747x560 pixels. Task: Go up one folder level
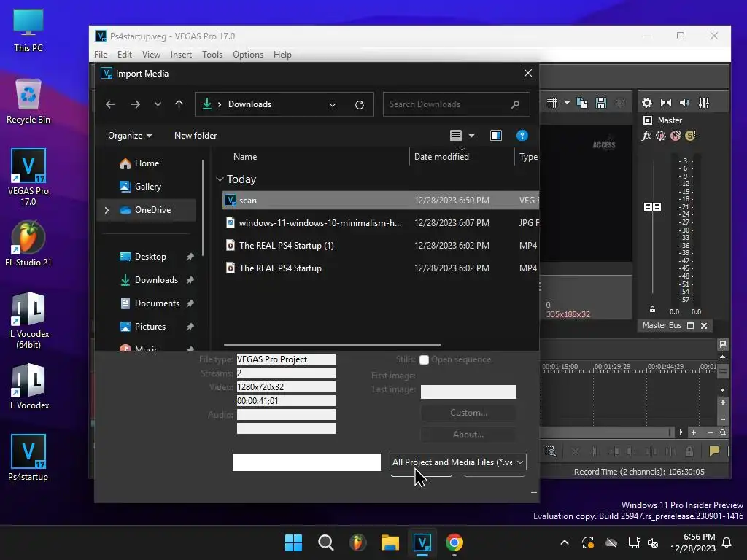click(x=179, y=104)
